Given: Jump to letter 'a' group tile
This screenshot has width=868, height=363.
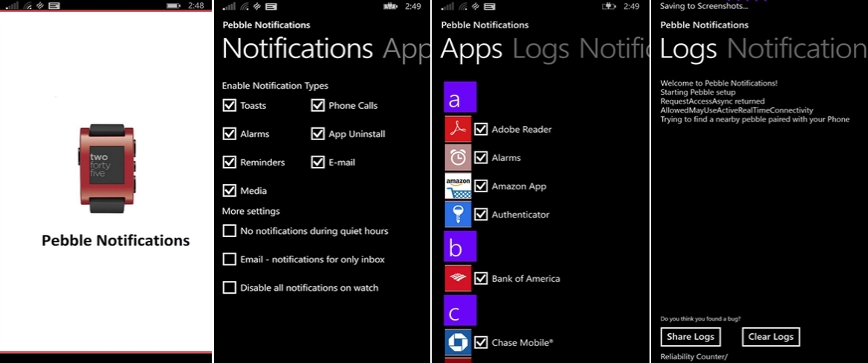Looking at the screenshot, I should click(460, 98).
